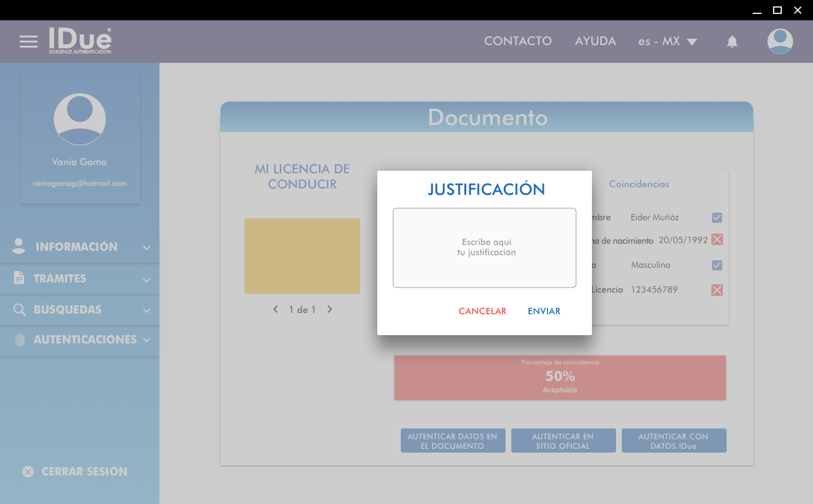Open the es - MX language dropdown

click(668, 42)
